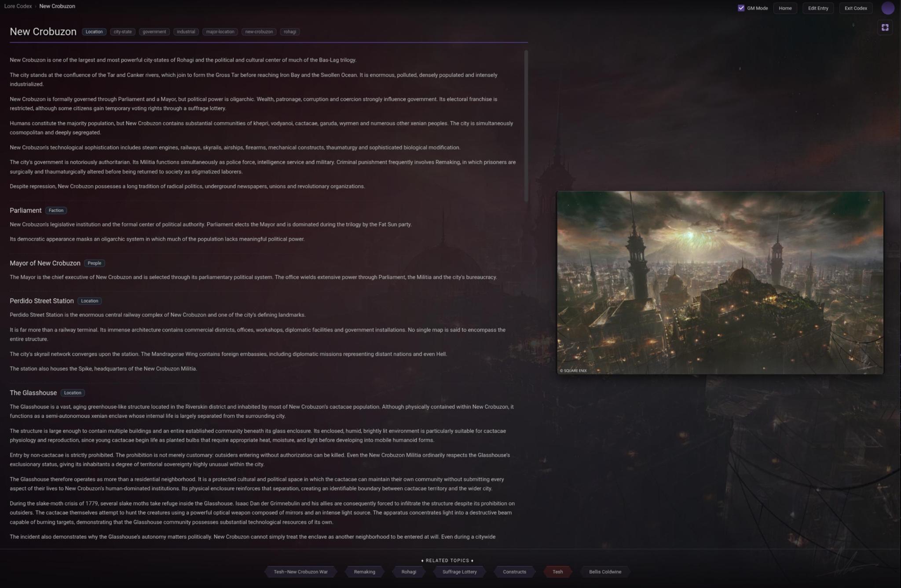Open the Mayor of New Crobuzon heading
Viewport: 901px width, 588px height.
pos(45,263)
